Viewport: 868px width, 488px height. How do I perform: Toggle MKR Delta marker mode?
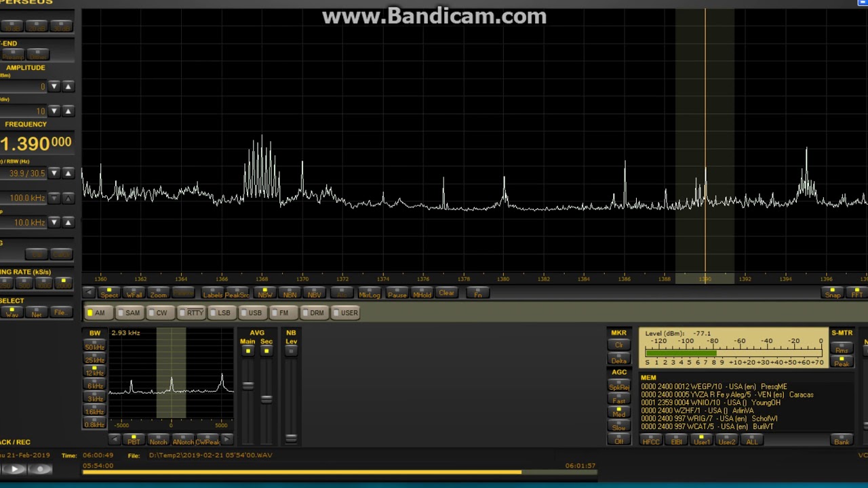click(618, 360)
